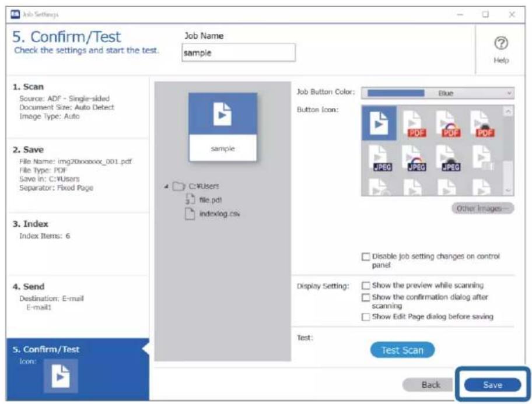Click the C:¥Users folder icon
The width and height of the screenshot is (532, 404).
click(178, 186)
